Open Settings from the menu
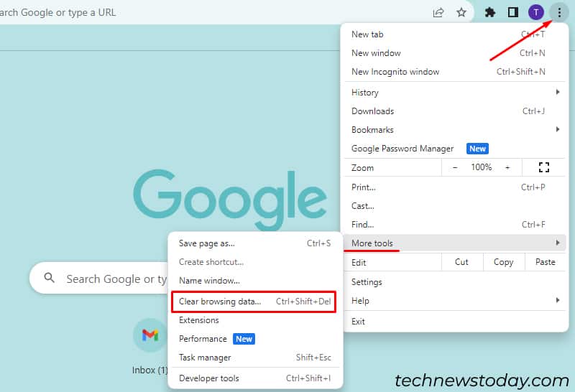This screenshot has width=575, height=392. (455, 282)
